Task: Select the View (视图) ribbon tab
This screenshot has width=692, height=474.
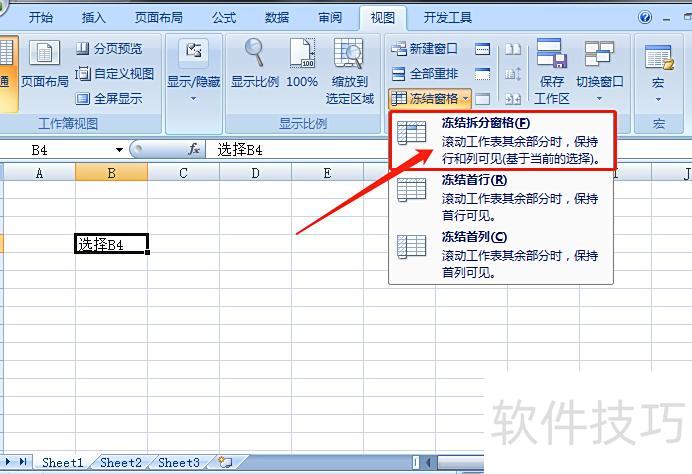Action: (383, 18)
